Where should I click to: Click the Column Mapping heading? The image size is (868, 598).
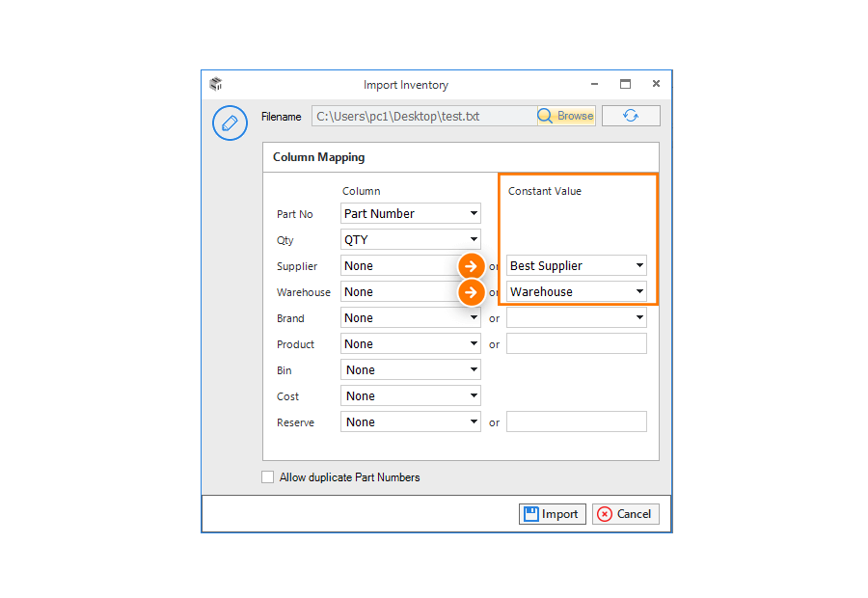[318, 157]
